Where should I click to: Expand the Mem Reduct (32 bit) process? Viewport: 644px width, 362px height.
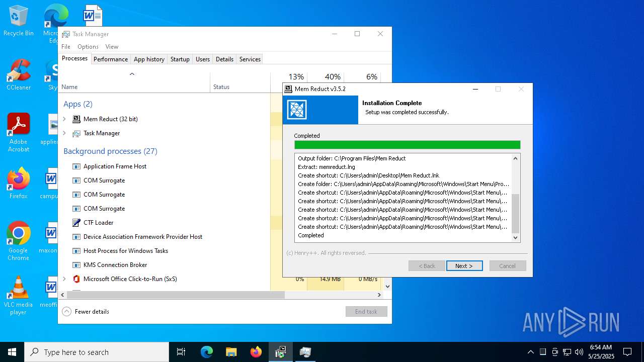click(64, 119)
